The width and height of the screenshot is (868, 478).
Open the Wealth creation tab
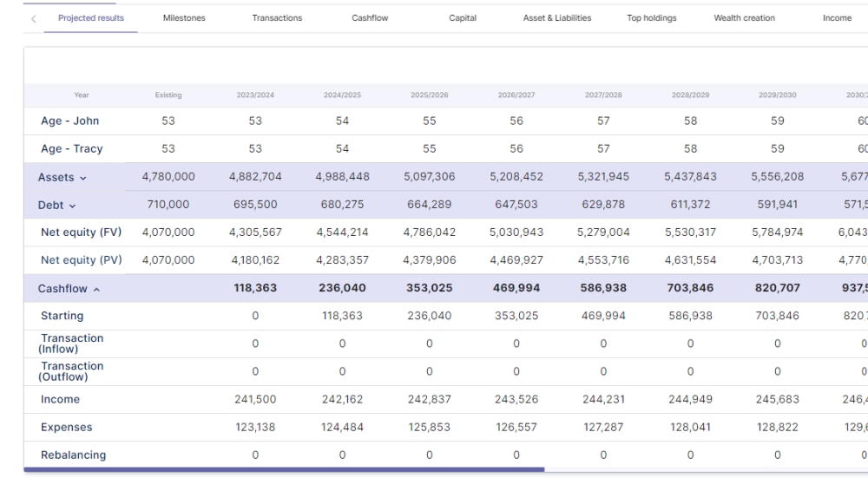click(x=745, y=18)
